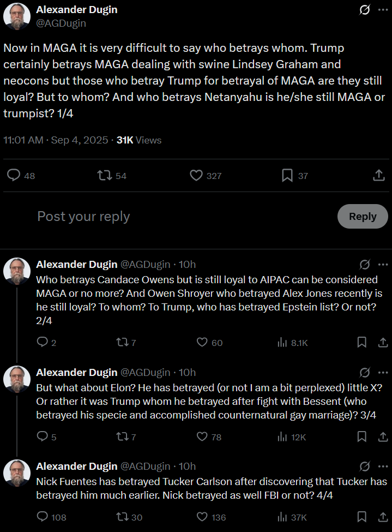Like the main 1/4 post
This screenshot has height=532, width=392.
197,176
